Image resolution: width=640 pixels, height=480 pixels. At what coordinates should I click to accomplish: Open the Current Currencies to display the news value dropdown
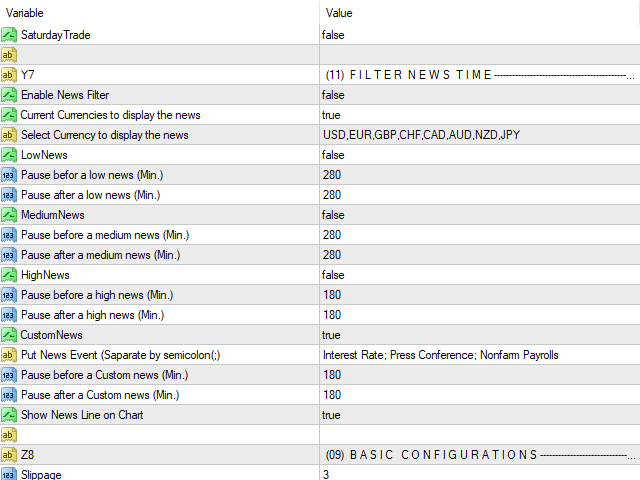pos(480,115)
